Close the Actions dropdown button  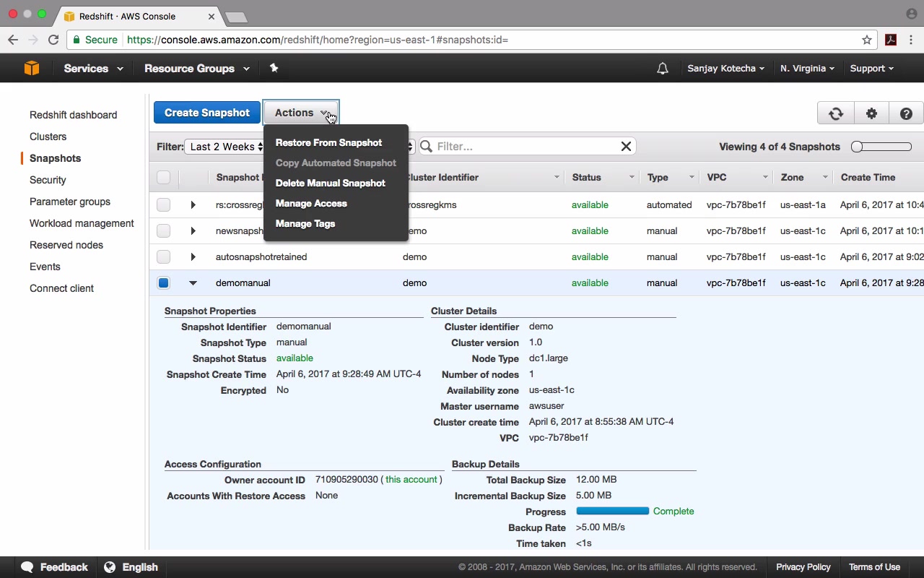tap(301, 113)
